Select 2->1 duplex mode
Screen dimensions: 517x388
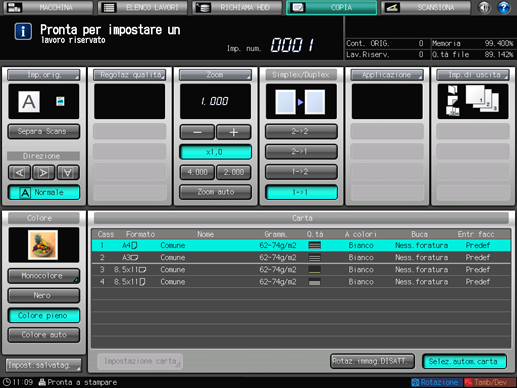tap(301, 152)
